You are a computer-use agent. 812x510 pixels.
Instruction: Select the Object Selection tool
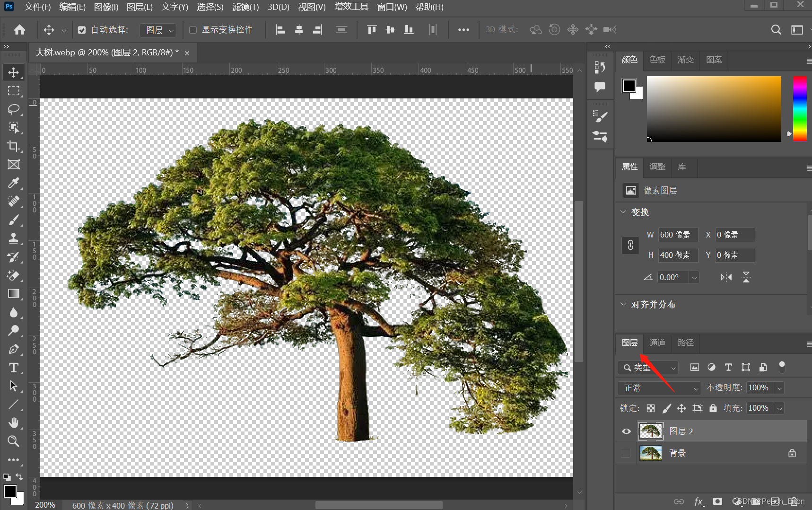(x=14, y=128)
